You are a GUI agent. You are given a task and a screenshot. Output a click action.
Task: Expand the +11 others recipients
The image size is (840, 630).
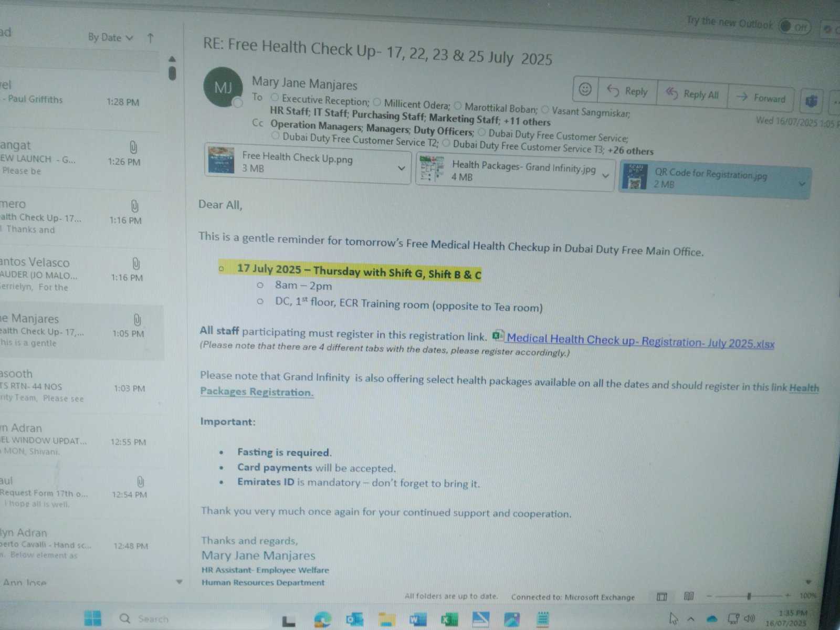527,121
